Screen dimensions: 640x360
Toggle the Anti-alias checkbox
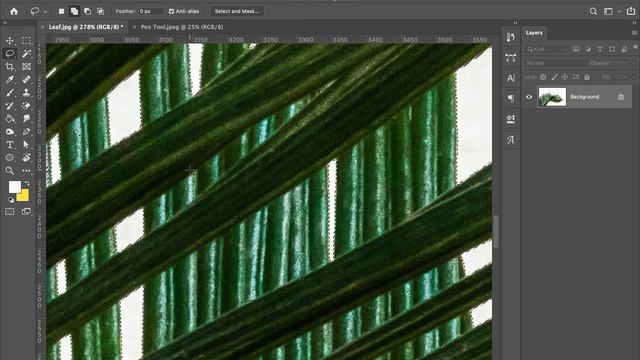[171, 11]
